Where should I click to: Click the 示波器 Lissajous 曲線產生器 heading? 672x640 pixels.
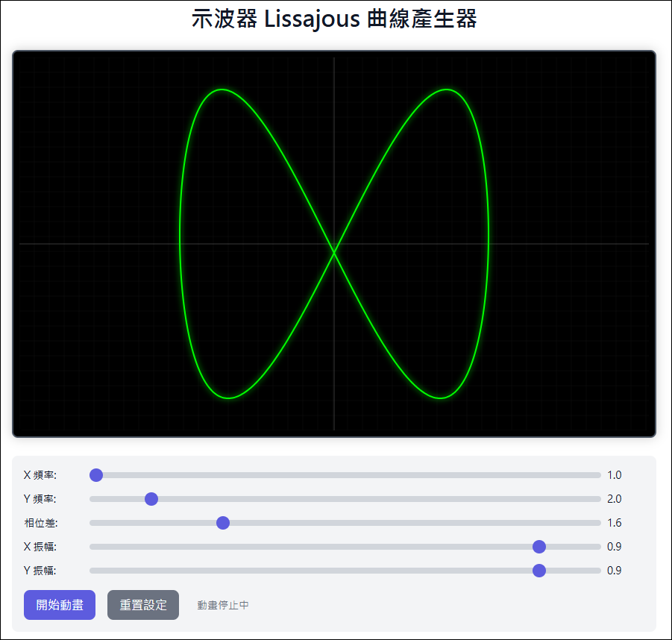pos(334,19)
